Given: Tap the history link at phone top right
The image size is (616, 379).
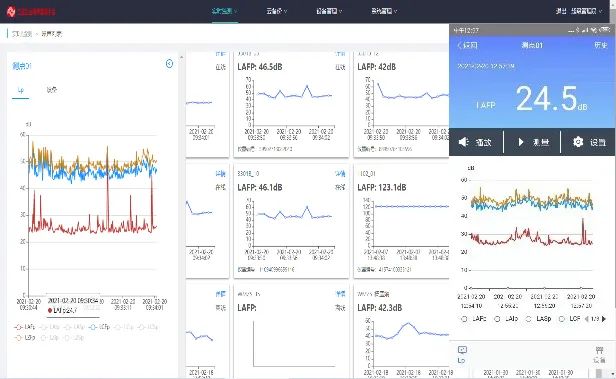Looking at the screenshot, I should tap(601, 45).
